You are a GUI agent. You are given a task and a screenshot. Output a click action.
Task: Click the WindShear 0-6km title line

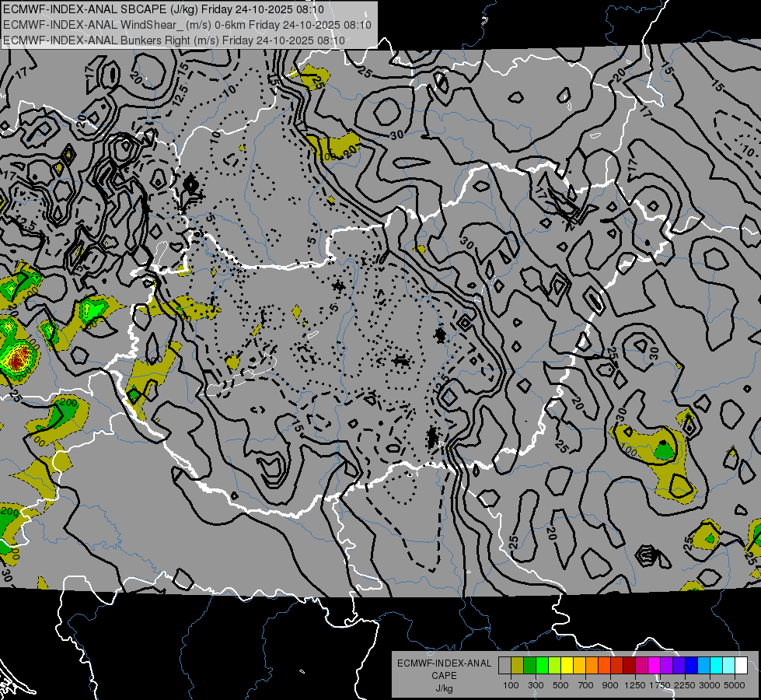click(187, 25)
